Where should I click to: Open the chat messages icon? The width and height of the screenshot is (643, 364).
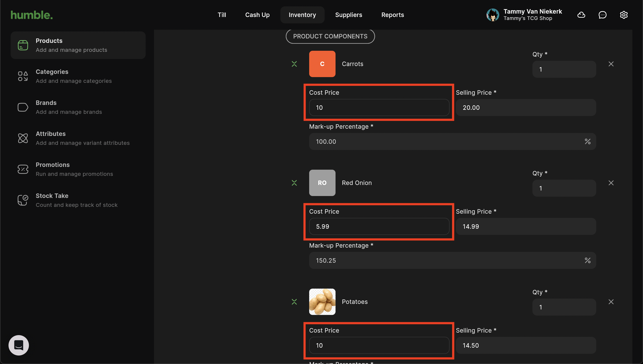[602, 15]
